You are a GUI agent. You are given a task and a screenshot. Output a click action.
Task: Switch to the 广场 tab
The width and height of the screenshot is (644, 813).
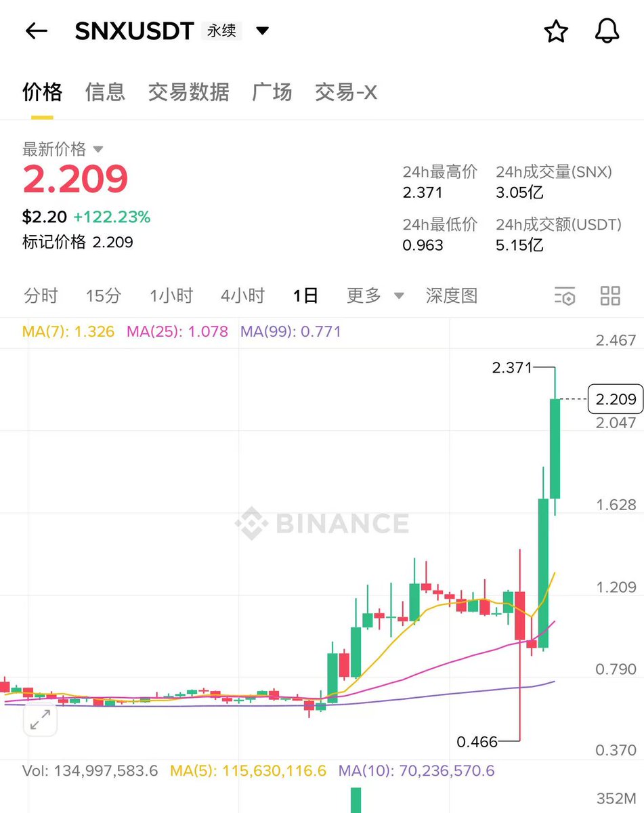pyautogui.click(x=272, y=91)
